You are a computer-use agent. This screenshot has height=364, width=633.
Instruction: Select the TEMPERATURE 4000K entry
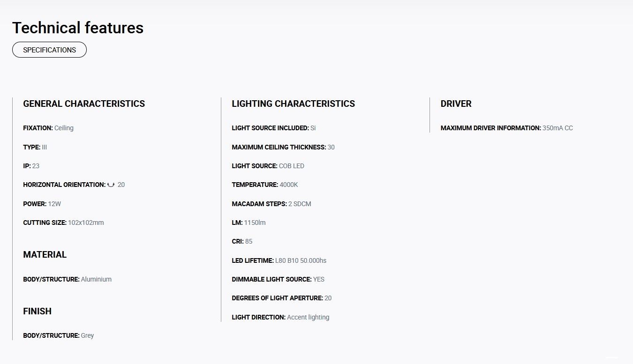click(x=264, y=185)
